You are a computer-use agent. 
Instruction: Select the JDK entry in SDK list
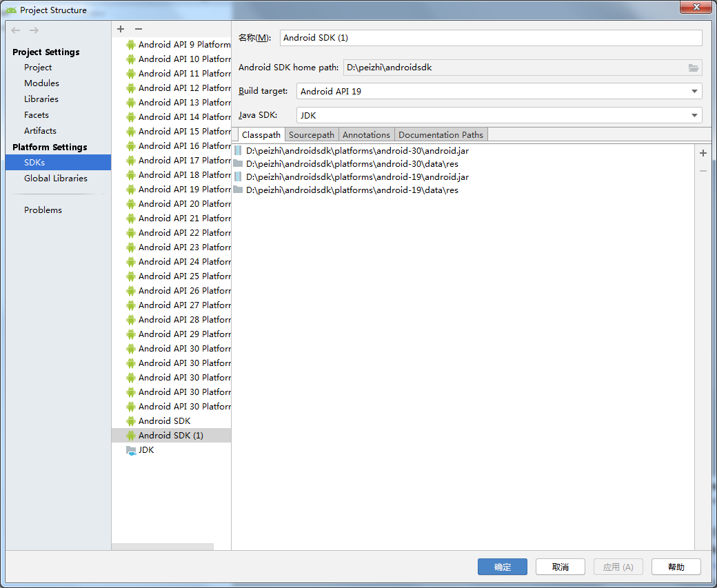[x=172, y=450]
